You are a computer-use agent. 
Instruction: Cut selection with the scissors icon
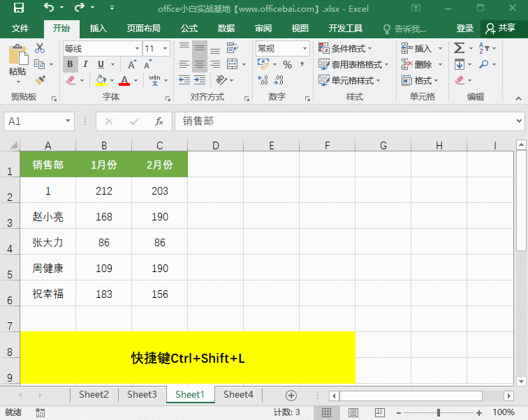[x=40, y=48]
